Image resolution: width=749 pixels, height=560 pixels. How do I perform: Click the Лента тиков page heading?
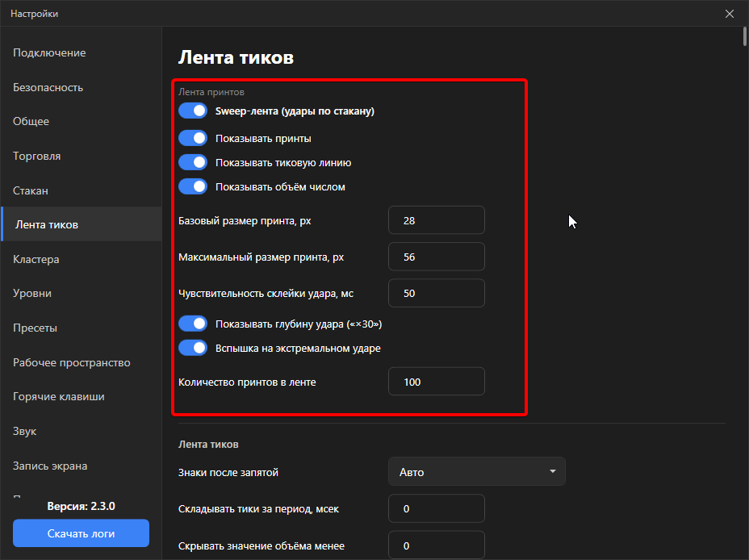236,57
